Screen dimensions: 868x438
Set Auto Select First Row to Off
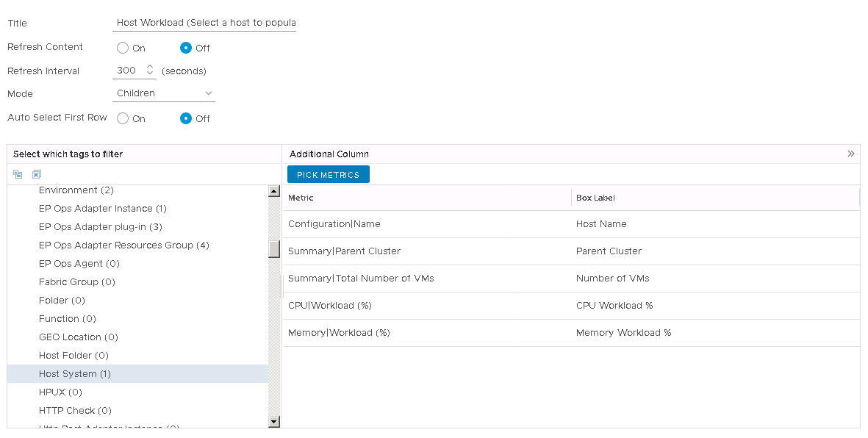(x=186, y=118)
